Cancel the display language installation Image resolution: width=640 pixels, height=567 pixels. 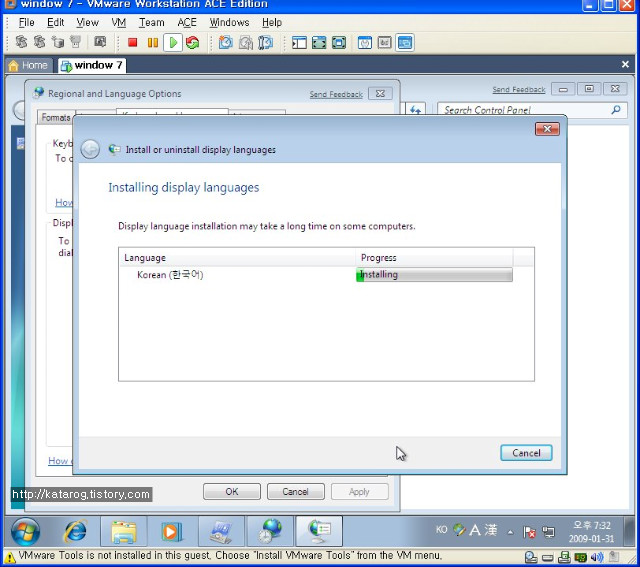526,453
